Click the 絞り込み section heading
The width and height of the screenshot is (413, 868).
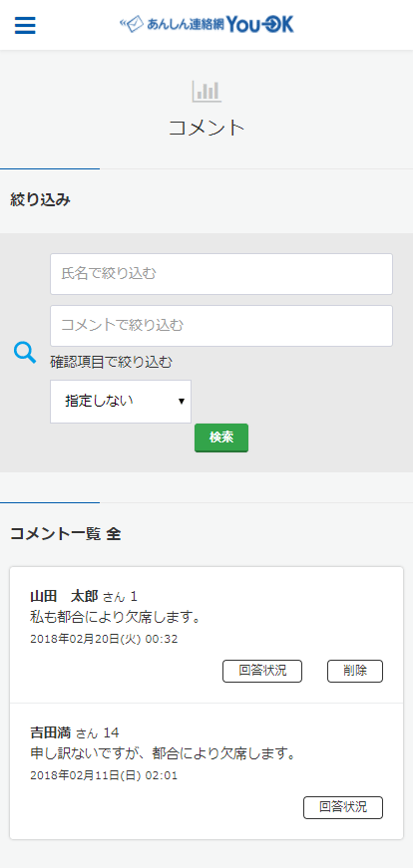[41, 200]
